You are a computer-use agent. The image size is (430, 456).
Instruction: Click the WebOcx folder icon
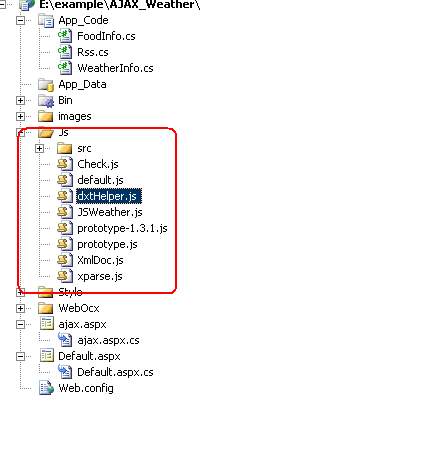46,308
